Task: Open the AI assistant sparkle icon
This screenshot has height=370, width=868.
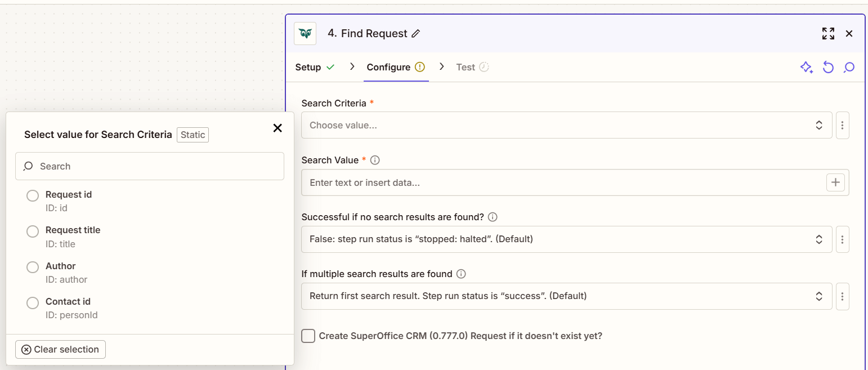Action: (x=806, y=67)
